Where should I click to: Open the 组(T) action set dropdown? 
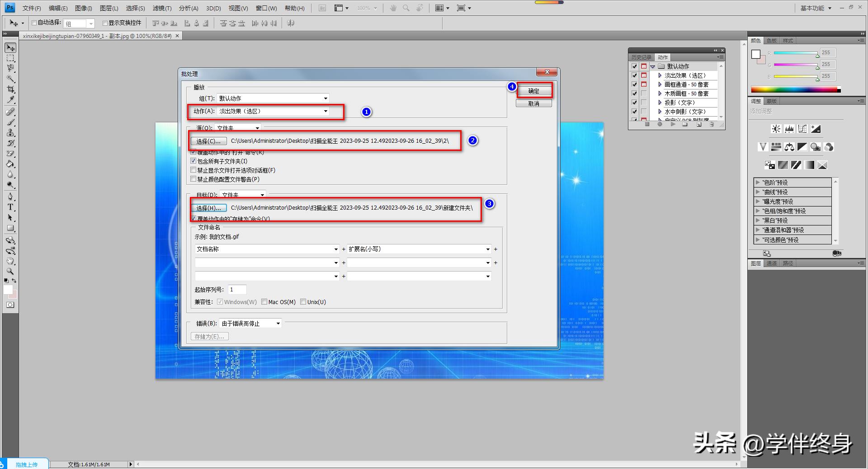pyautogui.click(x=273, y=98)
